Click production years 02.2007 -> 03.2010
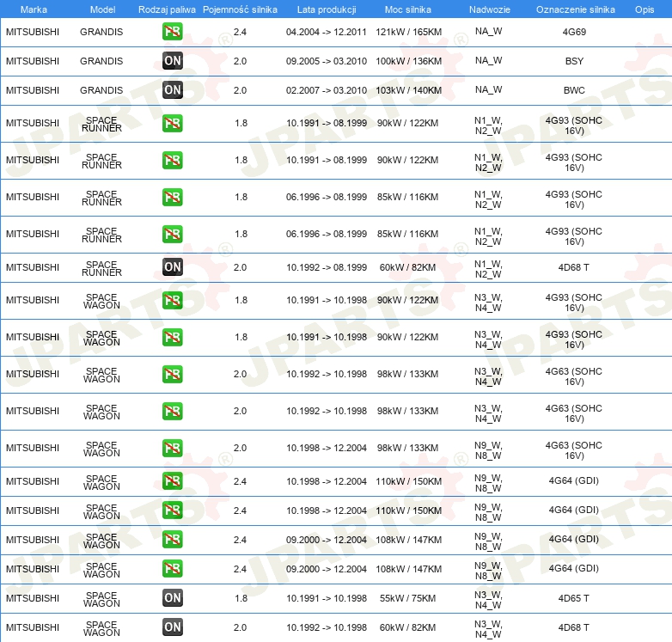The height and width of the screenshot is (642, 672). tap(327, 90)
